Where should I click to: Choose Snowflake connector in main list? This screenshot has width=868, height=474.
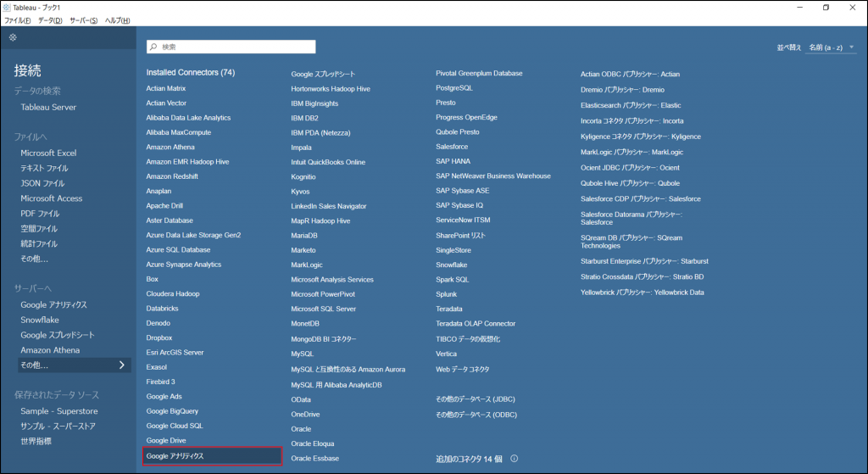(451, 265)
